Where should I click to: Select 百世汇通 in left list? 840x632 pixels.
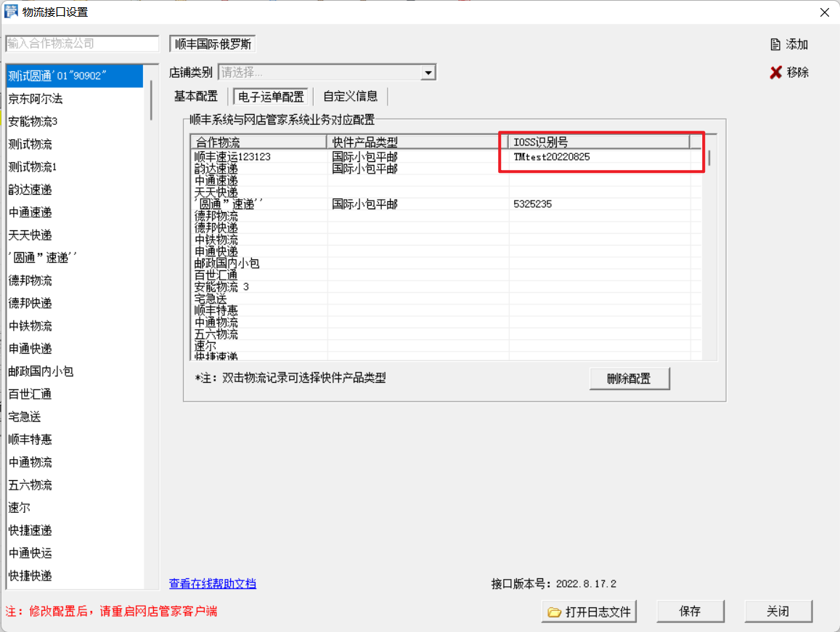(x=75, y=394)
